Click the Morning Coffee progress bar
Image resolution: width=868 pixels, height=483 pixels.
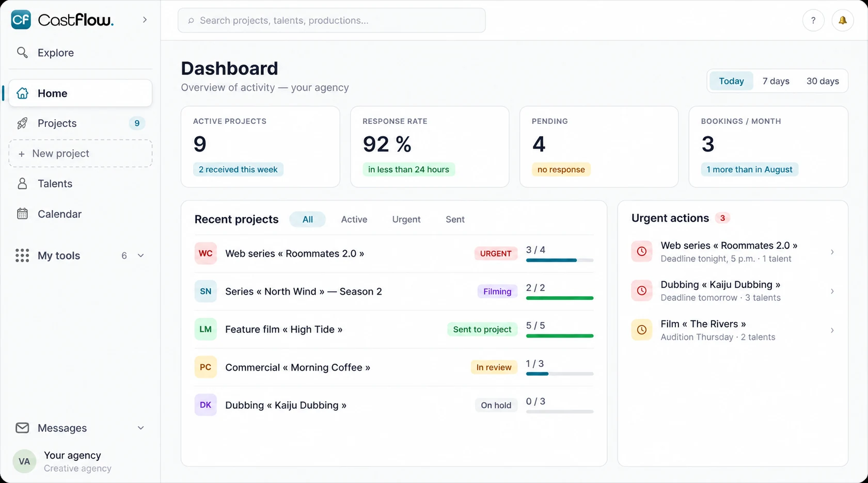(x=560, y=374)
